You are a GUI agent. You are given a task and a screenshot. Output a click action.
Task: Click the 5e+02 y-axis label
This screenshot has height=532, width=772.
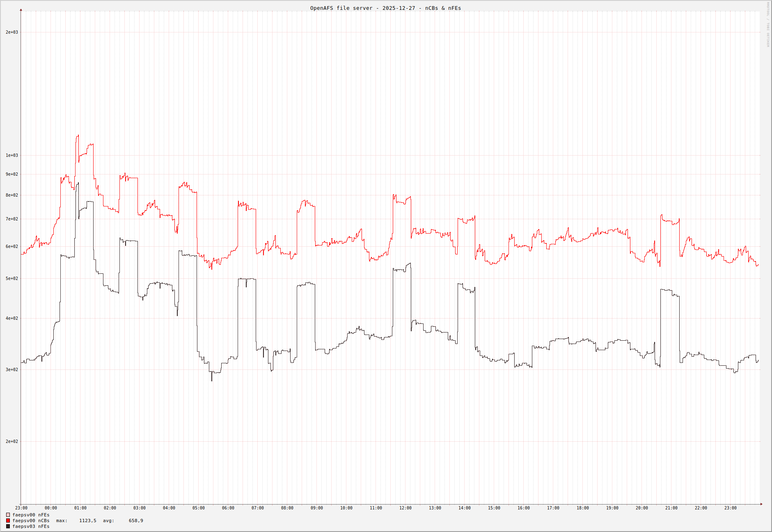[11, 278]
